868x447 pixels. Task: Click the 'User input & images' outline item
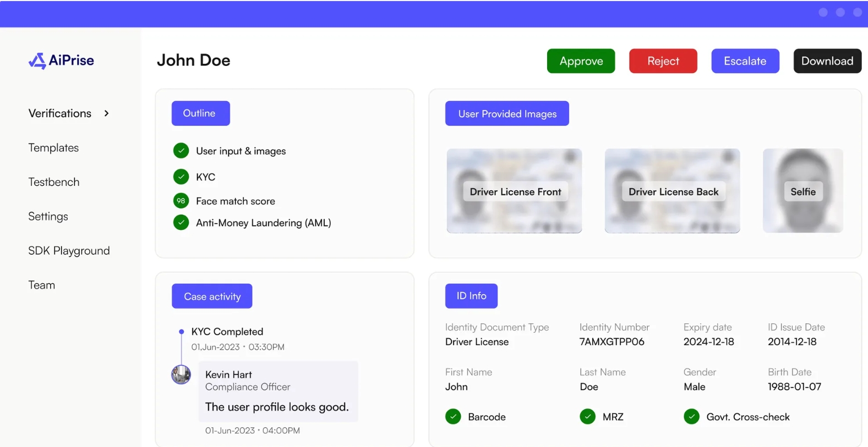point(241,151)
